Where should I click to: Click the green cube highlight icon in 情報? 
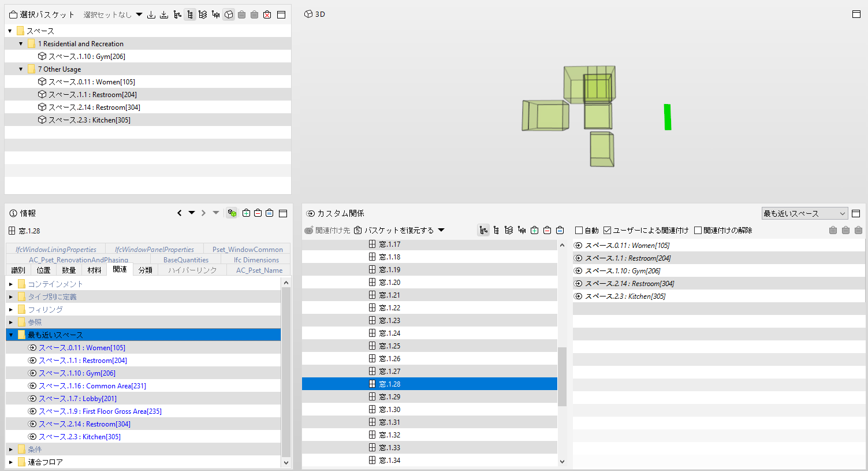pyautogui.click(x=232, y=213)
